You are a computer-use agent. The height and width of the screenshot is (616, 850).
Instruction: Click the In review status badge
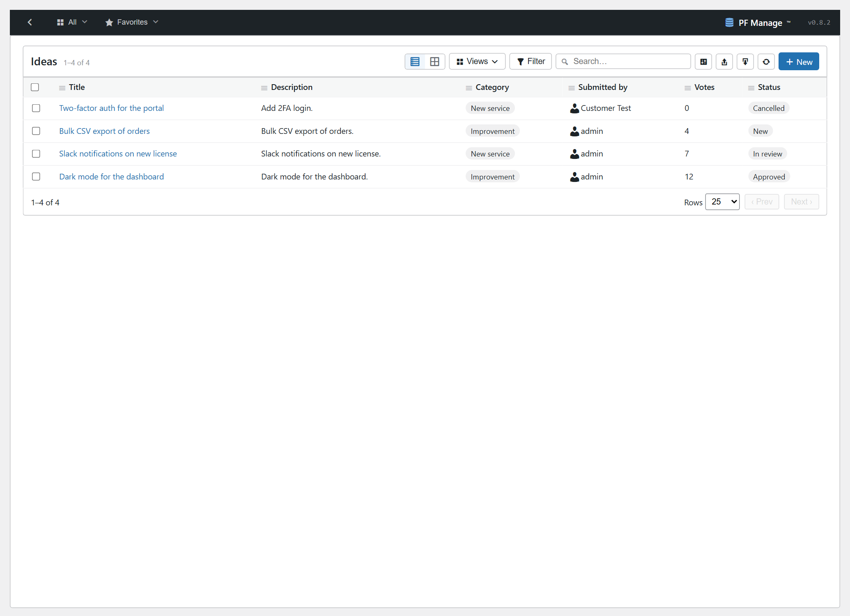(767, 154)
